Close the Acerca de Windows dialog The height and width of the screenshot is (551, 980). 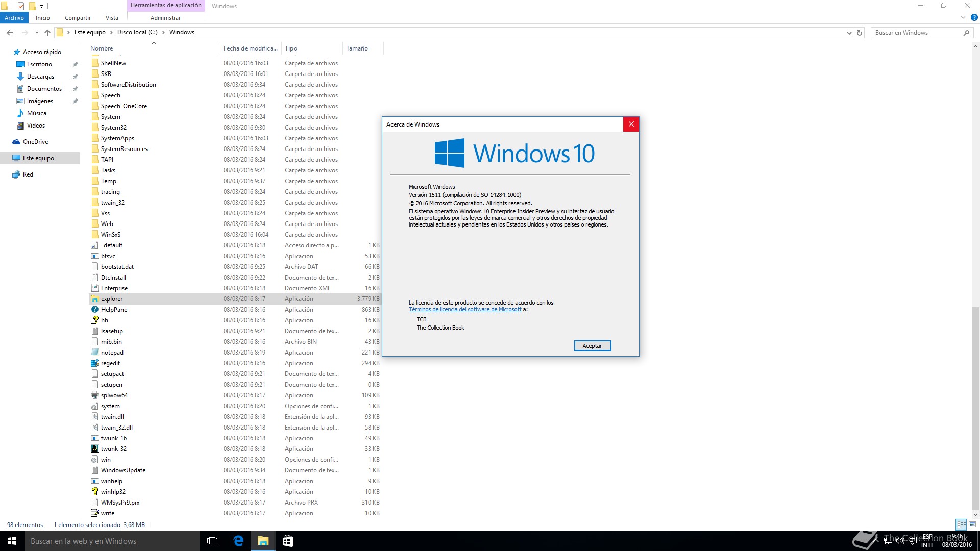631,124
